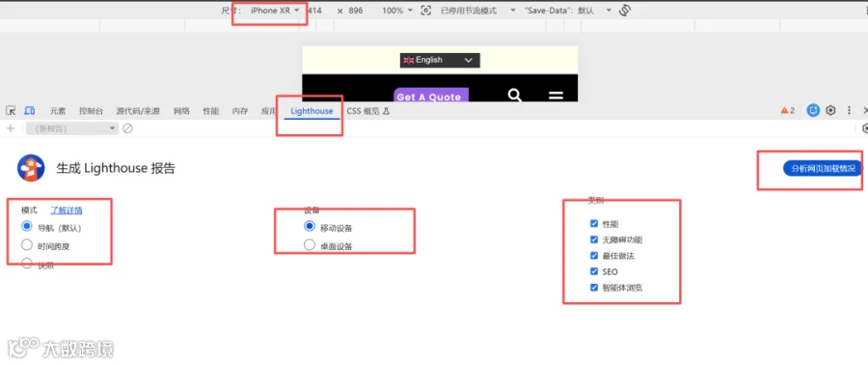Switch to the Lighthouse tab
The height and width of the screenshot is (365, 868).
click(x=312, y=111)
